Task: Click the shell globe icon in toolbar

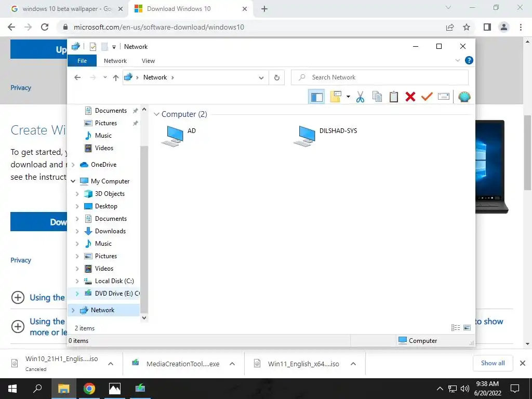Action: tap(464, 97)
